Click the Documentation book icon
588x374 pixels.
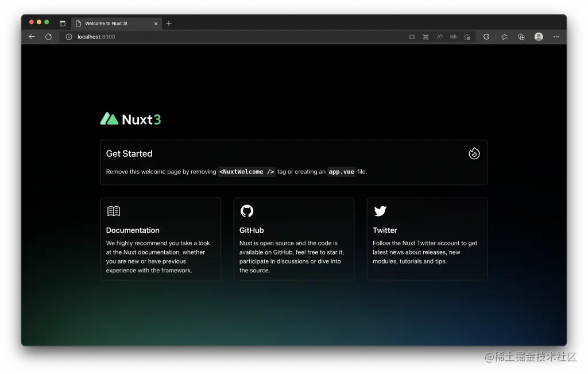click(114, 211)
